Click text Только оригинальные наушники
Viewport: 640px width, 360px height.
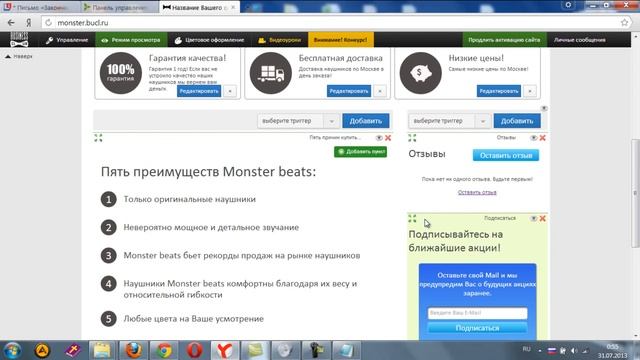tap(190, 199)
